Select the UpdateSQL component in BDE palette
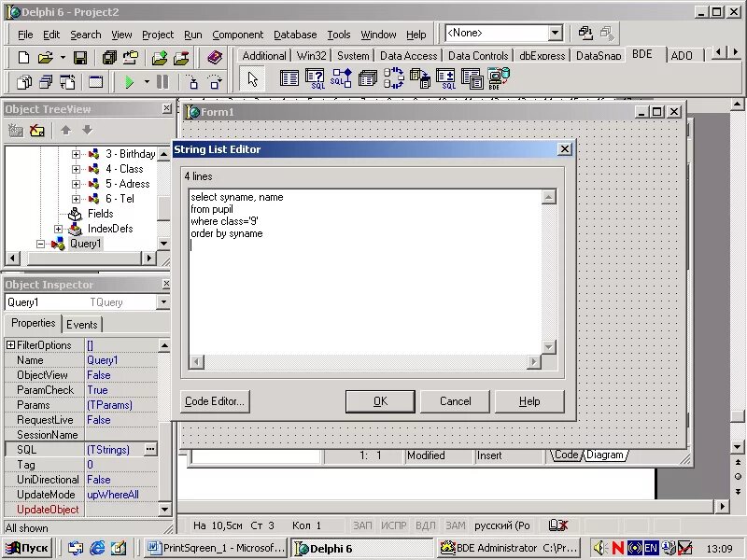This screenshot has height=560, width=747. pos(446,78)
